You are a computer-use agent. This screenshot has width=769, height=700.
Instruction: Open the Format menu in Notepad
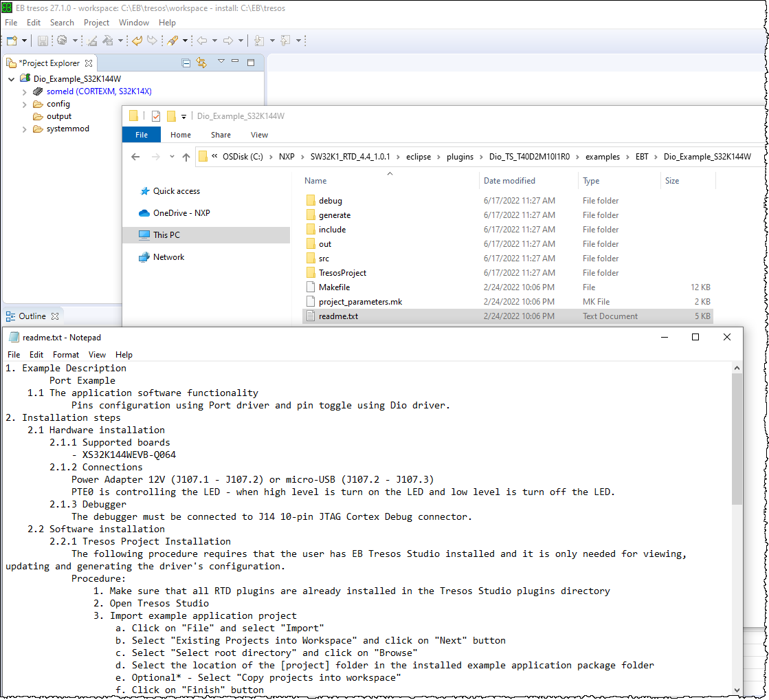click(65, 355)
